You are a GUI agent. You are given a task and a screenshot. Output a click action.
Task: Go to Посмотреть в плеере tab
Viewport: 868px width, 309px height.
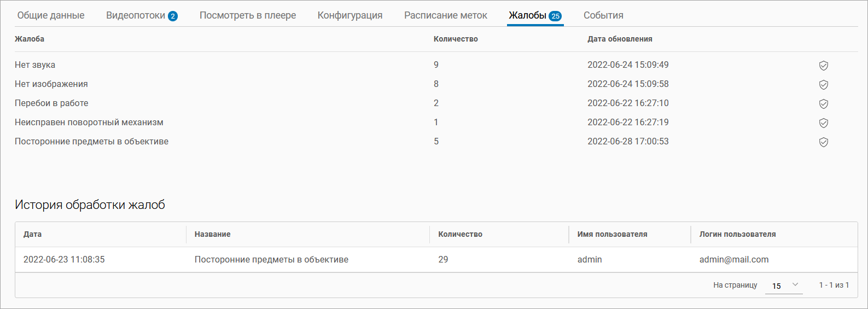tap(248, 15)
